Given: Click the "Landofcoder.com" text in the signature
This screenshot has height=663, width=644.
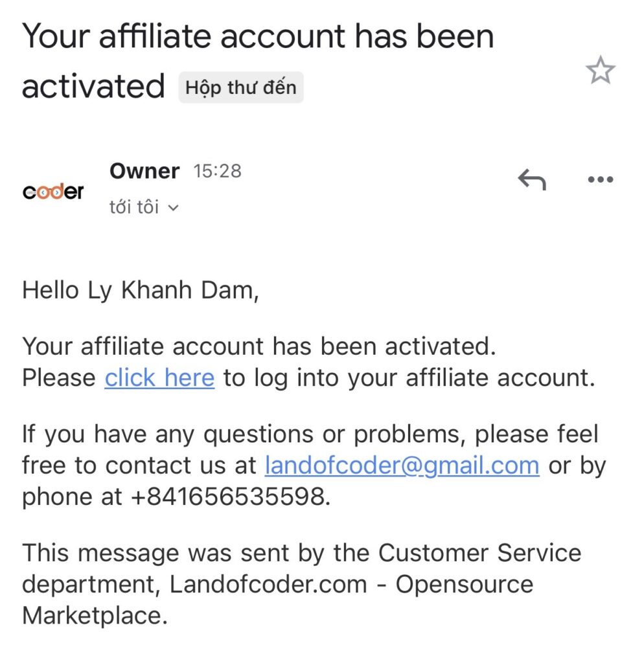Looking at the screenshot, I should pyautogui.click(x=268, y=585).
